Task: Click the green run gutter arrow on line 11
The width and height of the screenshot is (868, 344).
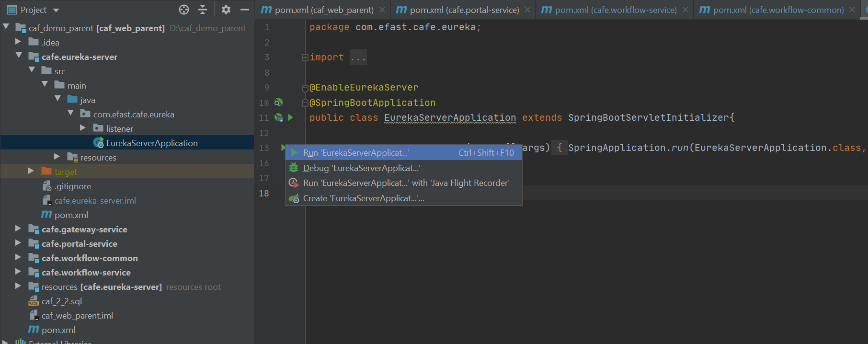Action: point(290,117)
